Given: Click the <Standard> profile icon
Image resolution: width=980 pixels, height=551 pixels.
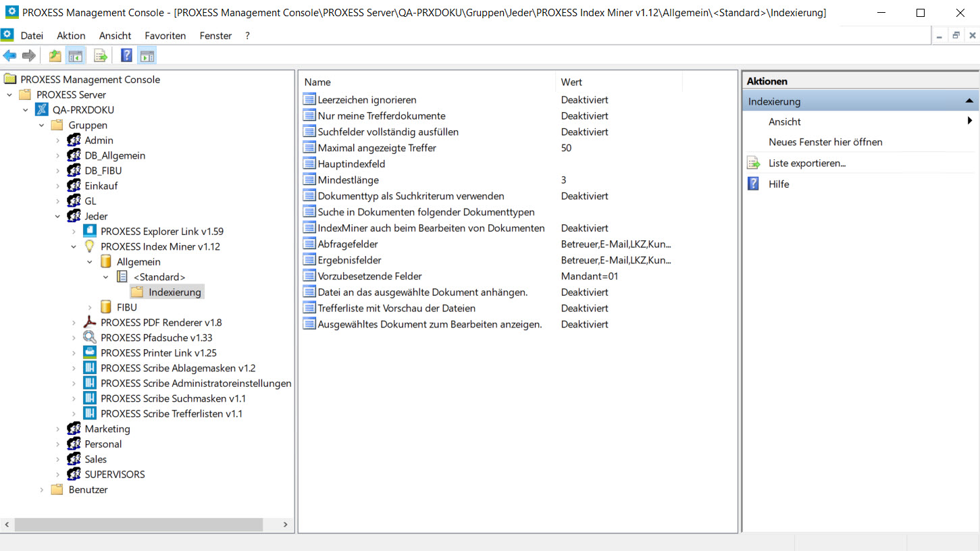Looking at the screenshot, I should tap(122, 277).
